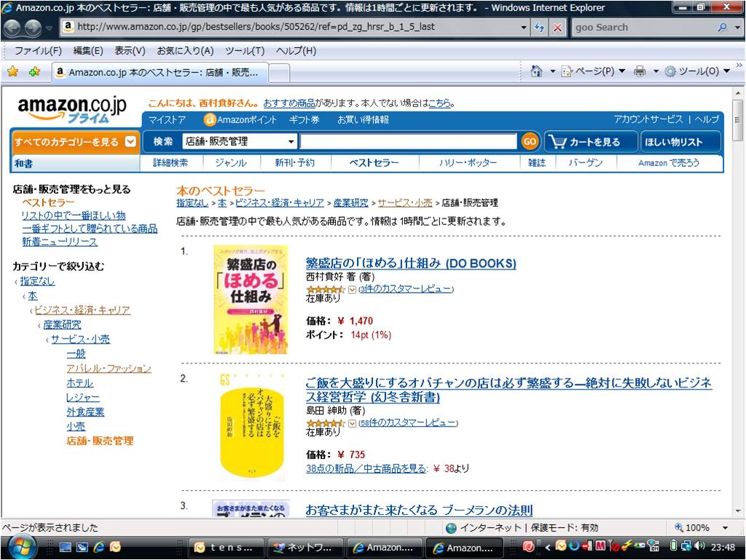Screen dimensions: 746x560
Task: Select the ベストセラー navigation tab
Action: click(374, 162)
